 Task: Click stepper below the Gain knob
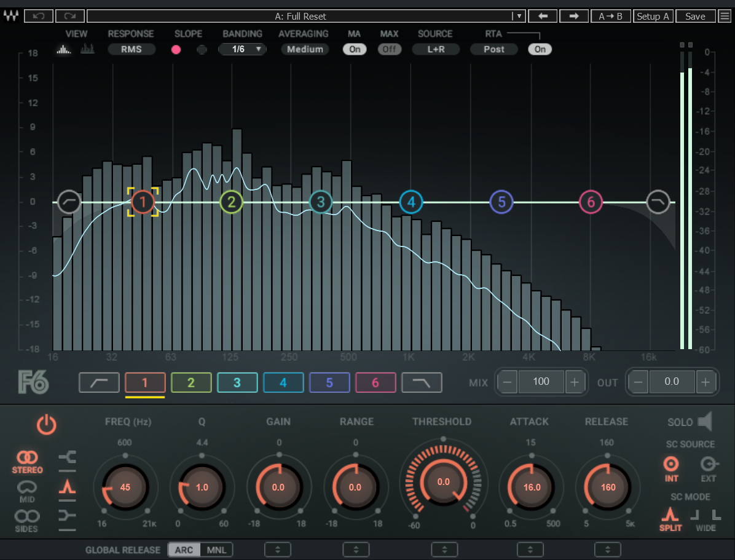(278, 550)
